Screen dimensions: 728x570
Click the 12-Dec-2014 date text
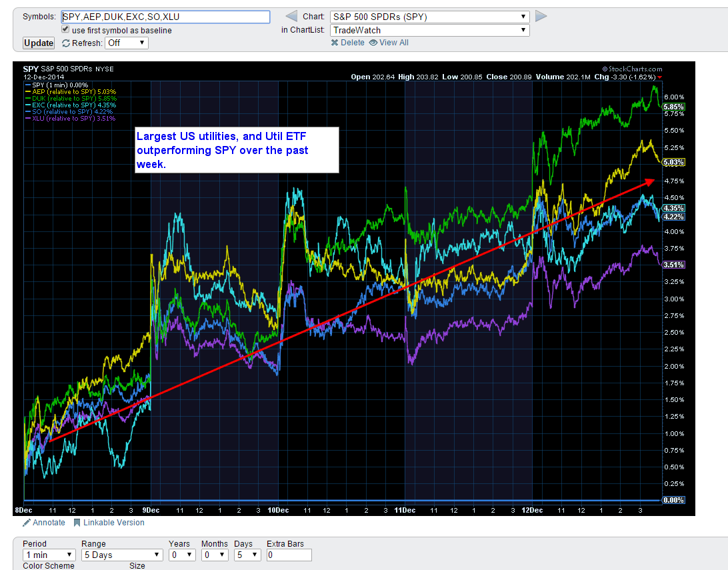[43, 77]
